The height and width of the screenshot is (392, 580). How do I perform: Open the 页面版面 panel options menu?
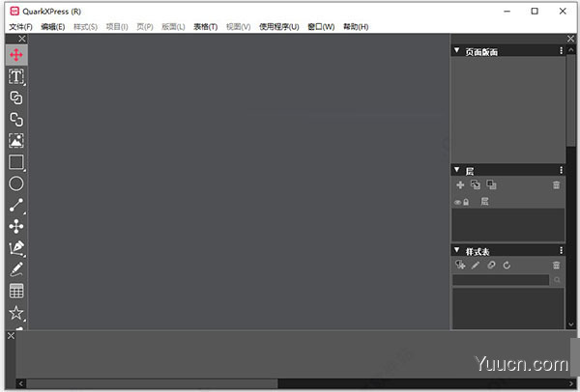click(x=561, y=50)
